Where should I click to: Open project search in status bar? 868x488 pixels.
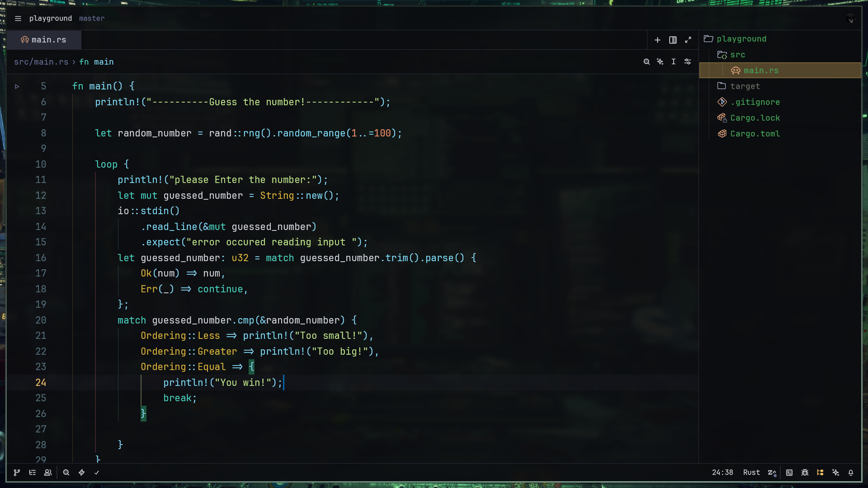pos(66,473)
